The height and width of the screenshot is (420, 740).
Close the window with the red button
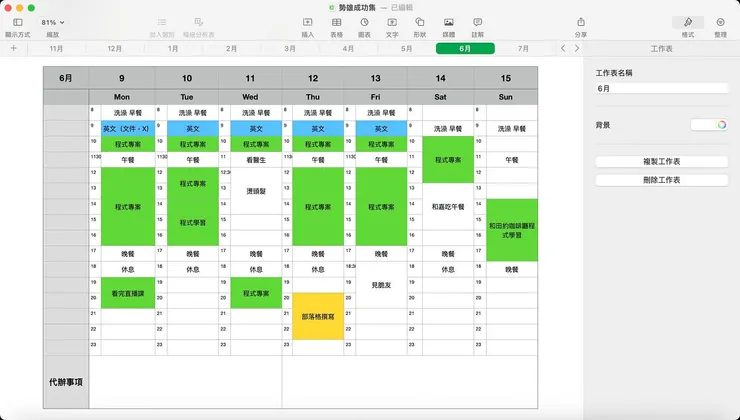(8, 8)
